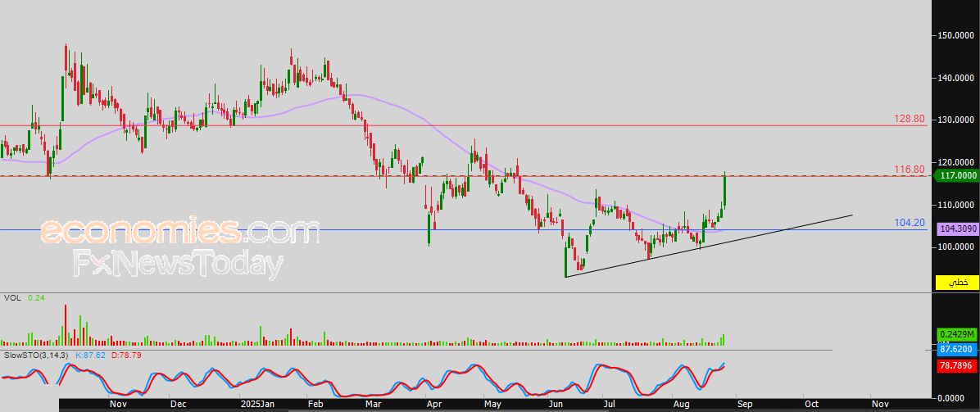The width and height of the screenshot is (980, 412).
Task: Select the 116.80 level label
Action: pos(910,170)
